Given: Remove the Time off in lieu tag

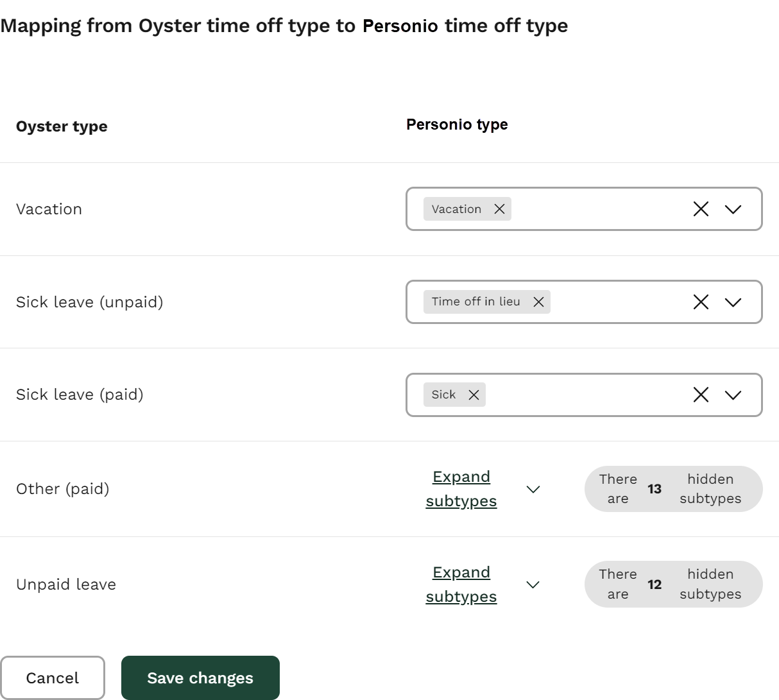Looking at the screenshot, I should pos(540,302).
